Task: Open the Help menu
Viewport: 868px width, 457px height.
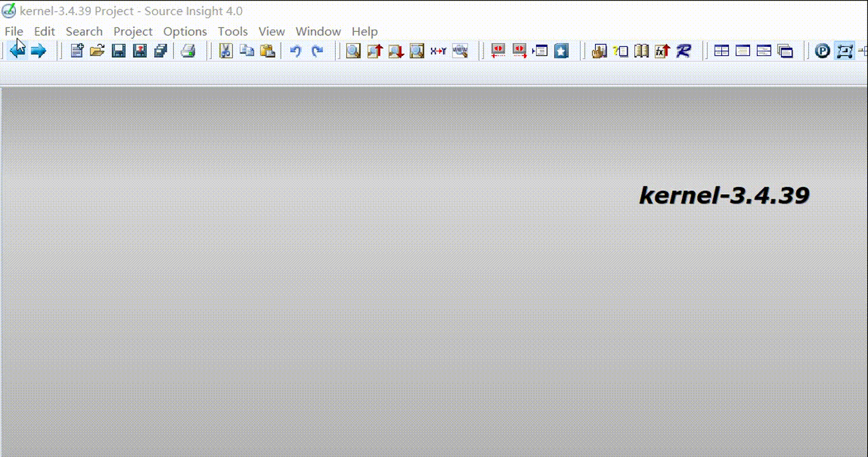Action: pos(365,31)
